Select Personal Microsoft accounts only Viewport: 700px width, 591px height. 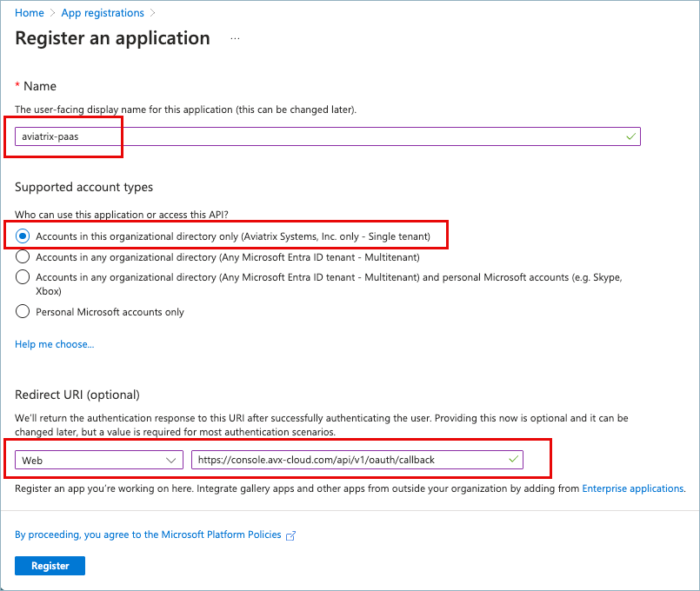coord(22,310)
